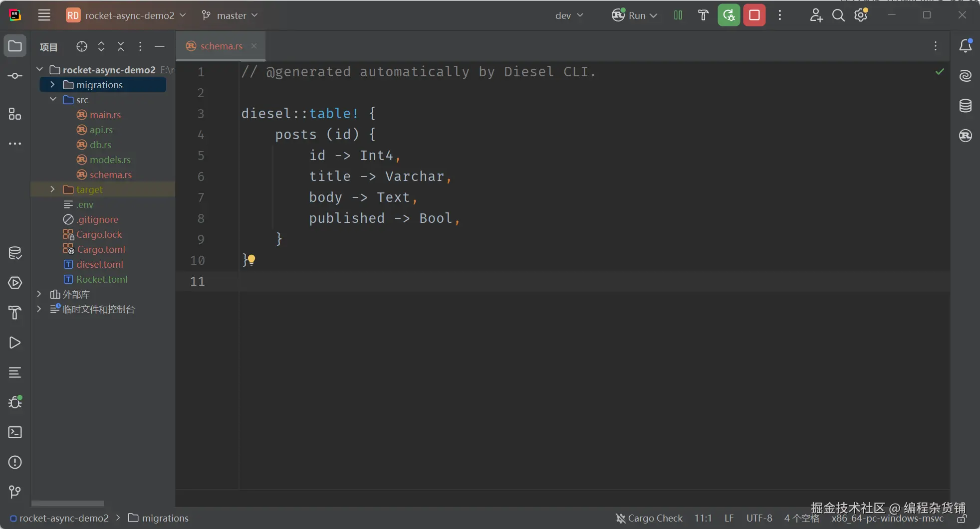The width and height of the screenshot is (980, 529).
Task: Open the Run tool window in sidebar
Action: pyautogui.click(x=15, y=343)
